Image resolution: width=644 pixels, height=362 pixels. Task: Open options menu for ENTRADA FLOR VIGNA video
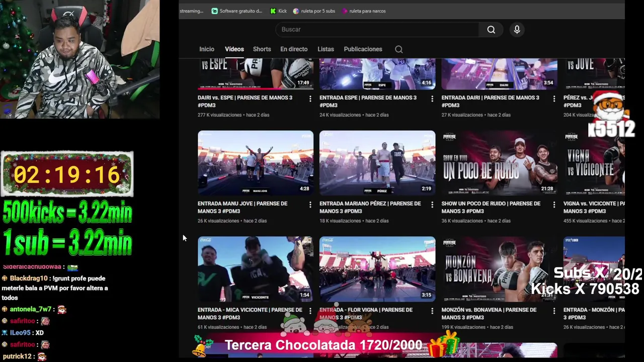click(432, 311)
